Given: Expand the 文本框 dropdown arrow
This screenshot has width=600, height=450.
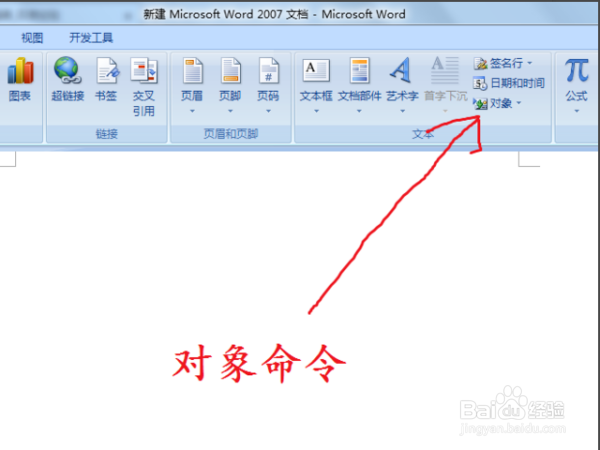Looking at the screenshot, I should [x=316, y=111].
